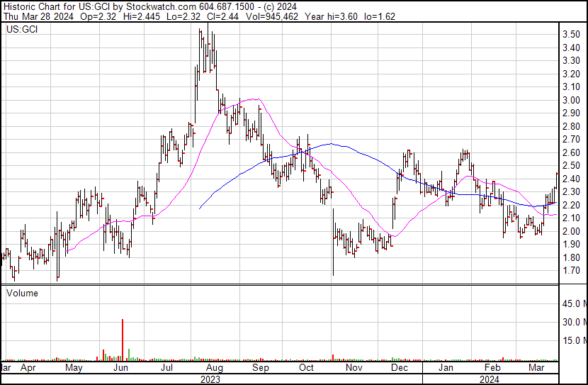Click the Oct month marker on time axis
This screenshot has height=385, width=588.
[x=307, y=369]
